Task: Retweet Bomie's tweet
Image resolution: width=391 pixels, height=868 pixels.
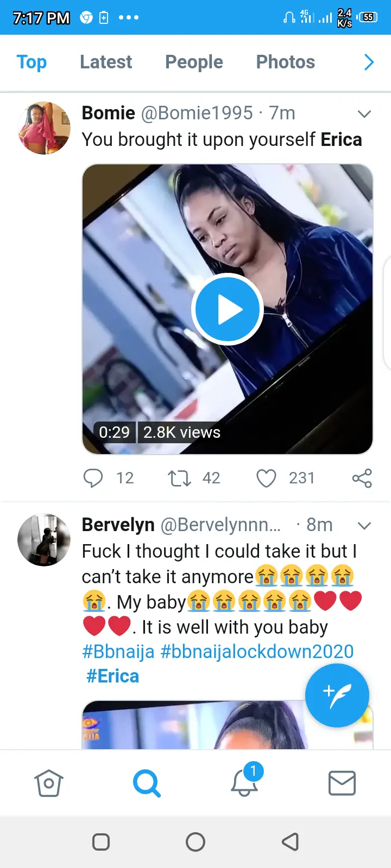Action: (179, 478)
